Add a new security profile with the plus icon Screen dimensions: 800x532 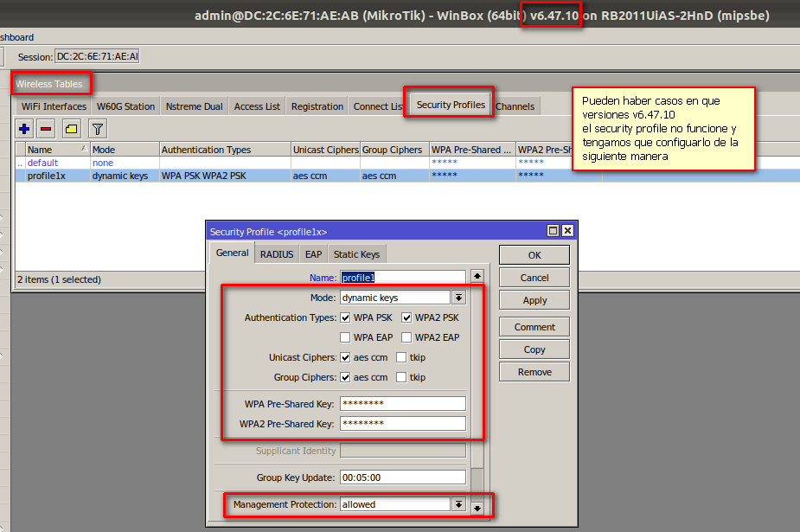(24, 128)
